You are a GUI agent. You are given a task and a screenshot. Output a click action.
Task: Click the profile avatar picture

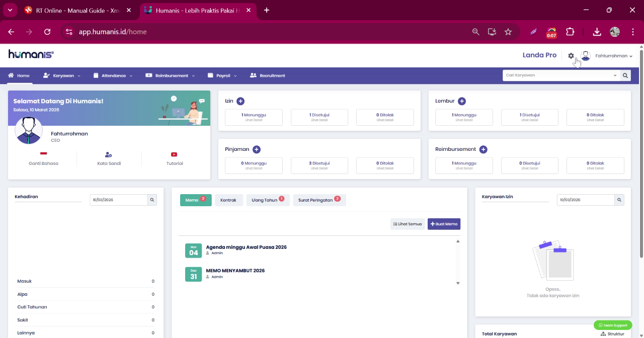tap(29, 130)
